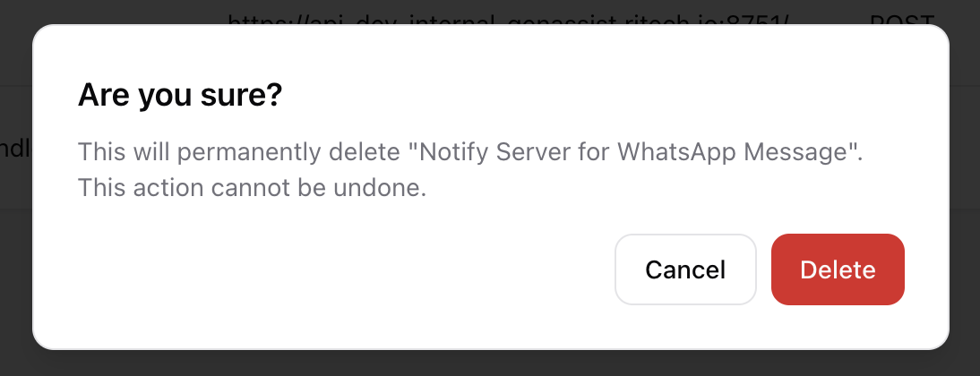
Task: Click the Cancel button
Action: 685,269
